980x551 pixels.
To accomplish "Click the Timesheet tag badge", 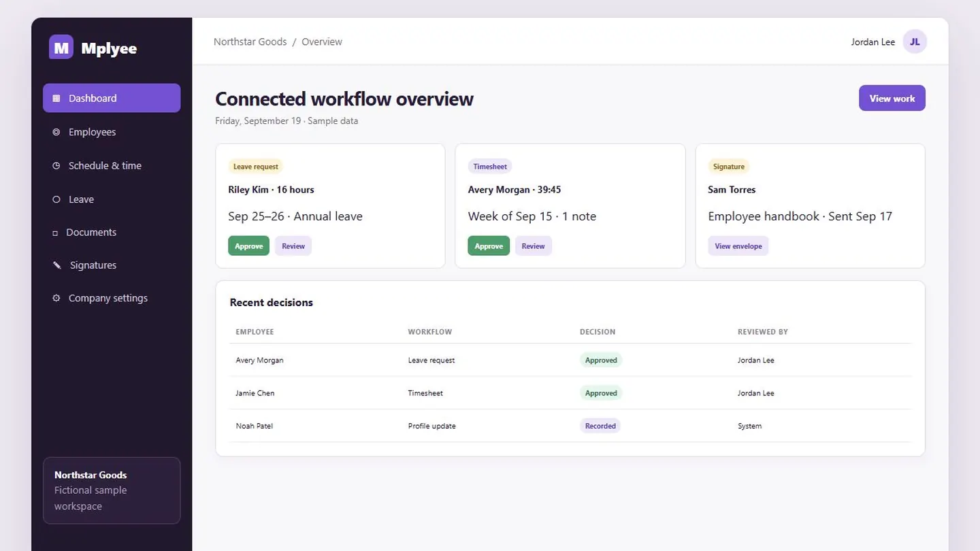I will click(x=490, y=167).
